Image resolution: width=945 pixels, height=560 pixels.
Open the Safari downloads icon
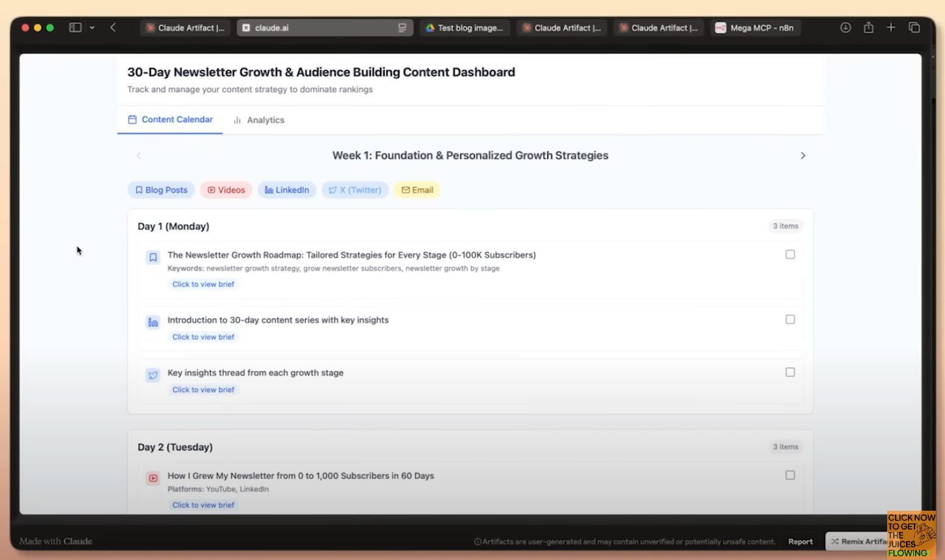pyautogui.click(x=846, y=27)
